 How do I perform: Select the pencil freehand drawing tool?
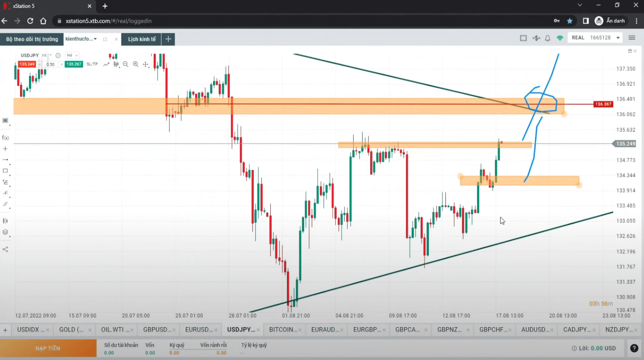tap(5, 204)
